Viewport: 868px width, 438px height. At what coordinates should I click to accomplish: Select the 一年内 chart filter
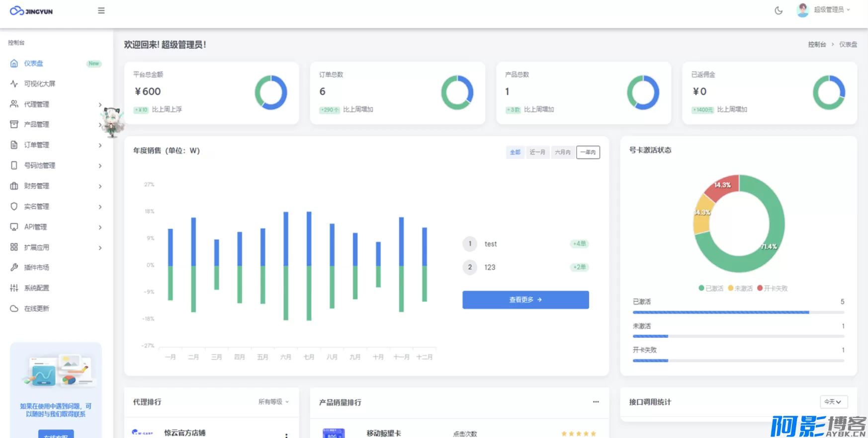[588, 152]
